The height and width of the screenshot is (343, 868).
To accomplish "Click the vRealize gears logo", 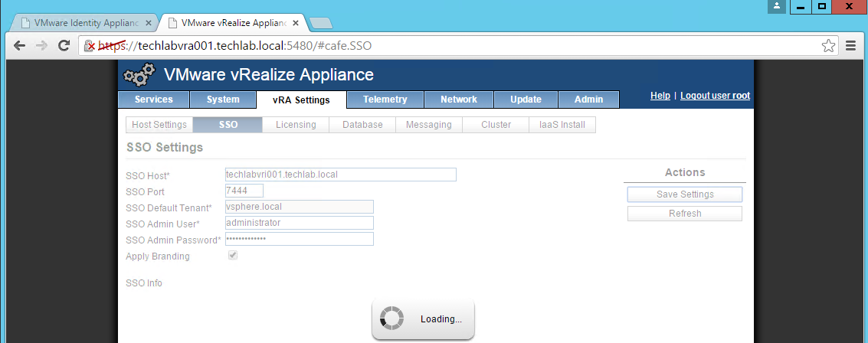I will click(139, 74).
